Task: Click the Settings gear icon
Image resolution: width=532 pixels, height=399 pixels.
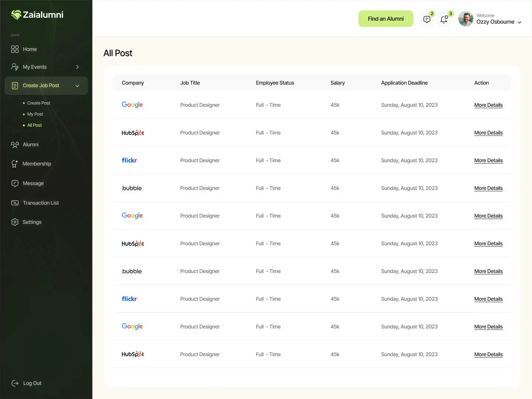Action: coord(15,222)
